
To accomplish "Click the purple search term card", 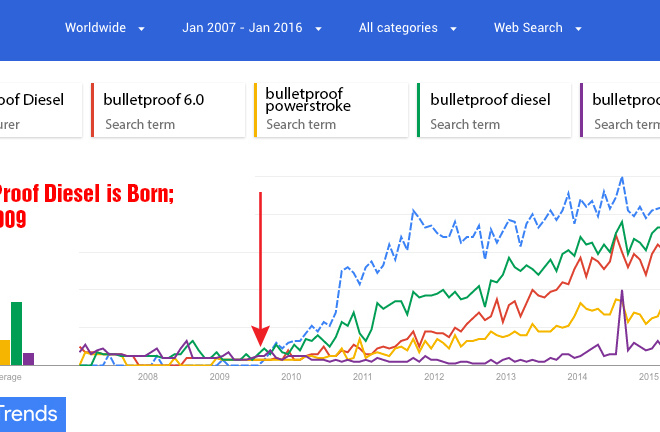I will tap(620, 111).
